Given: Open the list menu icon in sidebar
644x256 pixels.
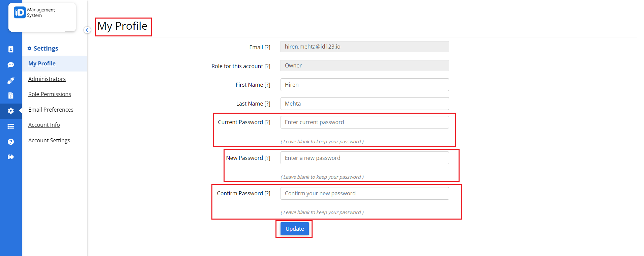Looking at the screenshot, I should pos(11,126).
